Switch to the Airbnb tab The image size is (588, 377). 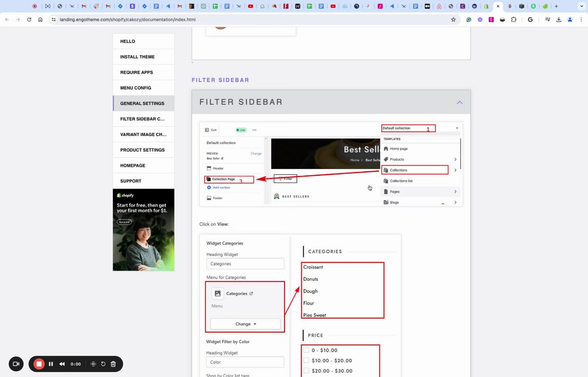coord(439,6)
